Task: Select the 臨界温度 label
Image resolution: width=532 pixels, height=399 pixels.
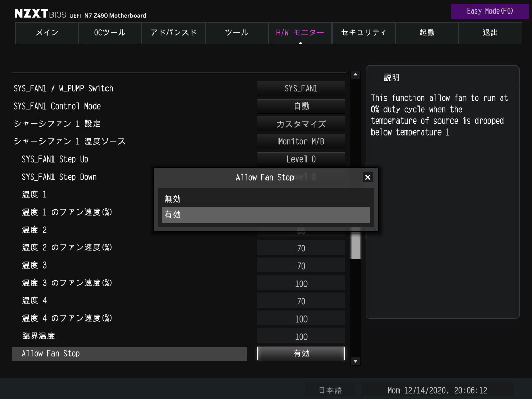Action: [x=38, y=336]
